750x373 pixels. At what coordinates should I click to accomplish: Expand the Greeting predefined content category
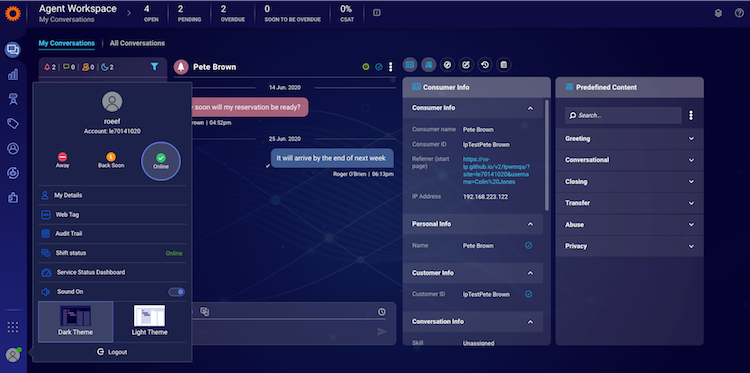tap(629, 139)
